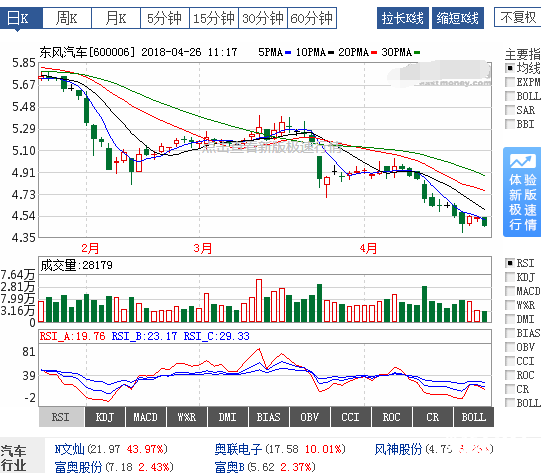Open the BOLL tab below the chart

pos(474,417)
